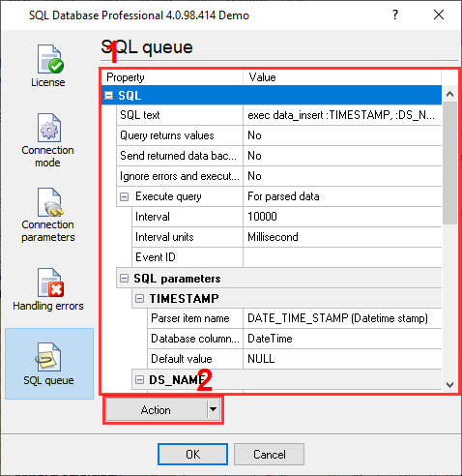The height and width of the screenshot is (476, 462).
Task: Click the scrollbar up arrow
Action: 449,94
